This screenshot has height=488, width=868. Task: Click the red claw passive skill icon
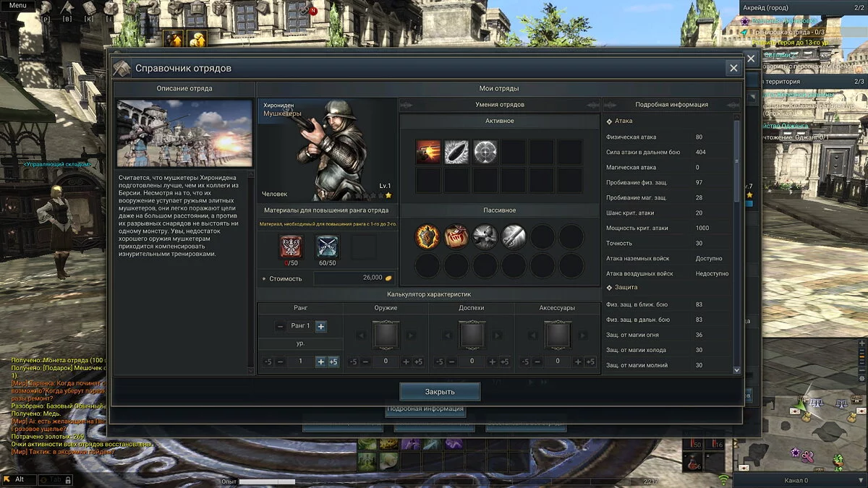(456, 236)
